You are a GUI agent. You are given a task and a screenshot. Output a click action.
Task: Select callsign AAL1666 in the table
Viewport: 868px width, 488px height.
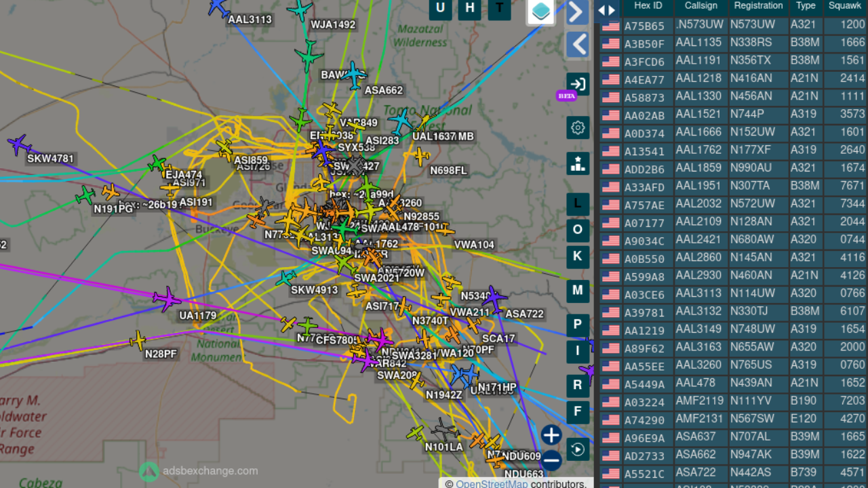coord(698,133)
